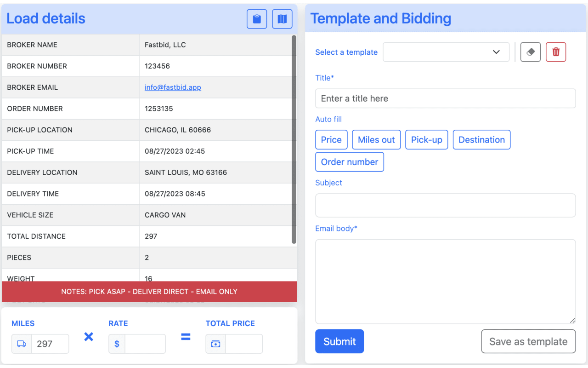Copy load details using the clipboard icon
Image resolution: width=588 pixels, height=368 pixels.
point(256,19)
